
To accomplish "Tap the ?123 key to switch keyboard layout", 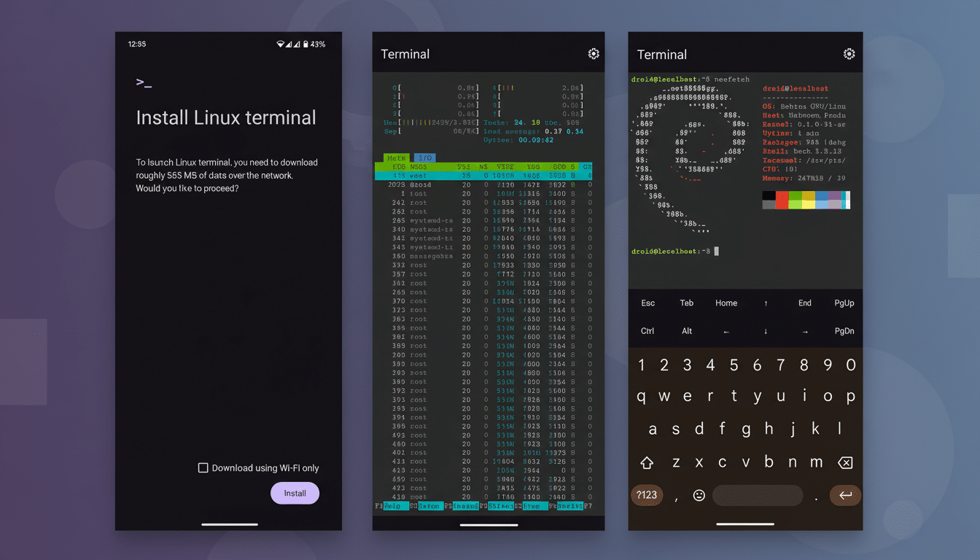I will tap(647, 495).
